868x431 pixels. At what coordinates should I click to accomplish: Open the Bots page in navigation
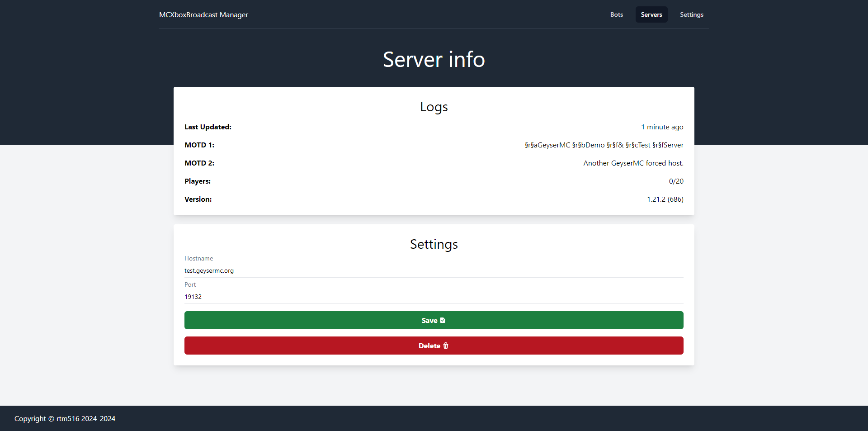[616, 14]
